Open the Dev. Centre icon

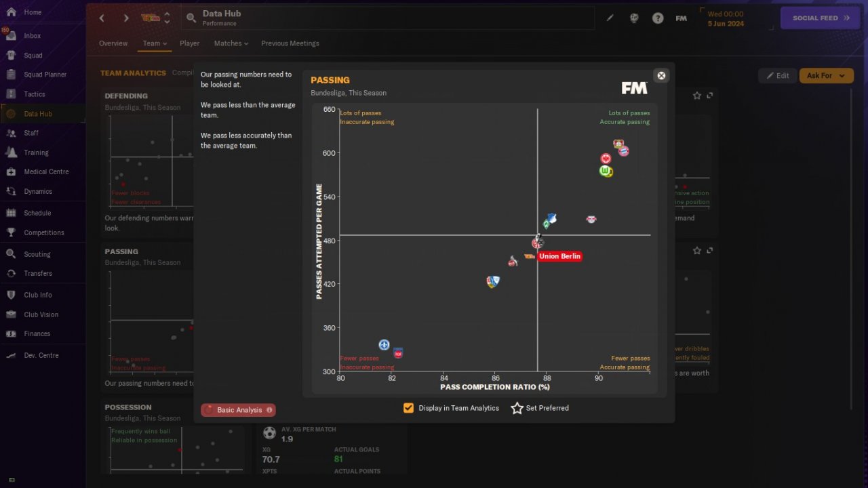point(11,355)
